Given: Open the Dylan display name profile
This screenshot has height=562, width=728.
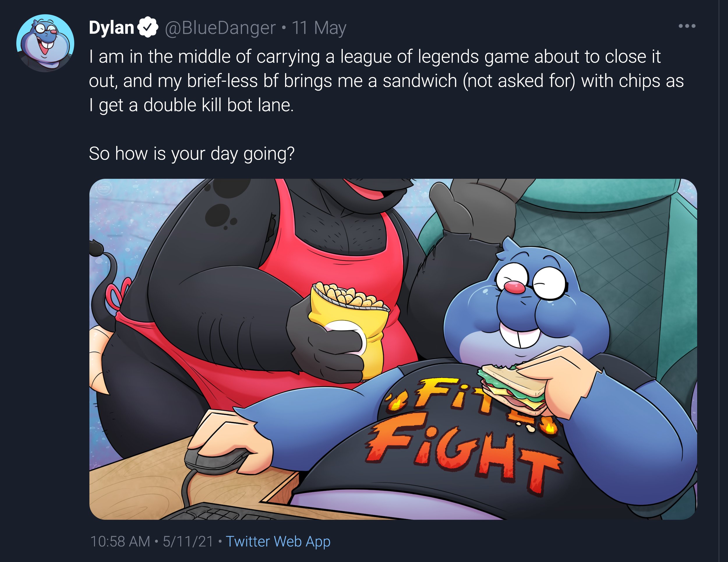Looking at the screenshot, I should pos(111,27).
